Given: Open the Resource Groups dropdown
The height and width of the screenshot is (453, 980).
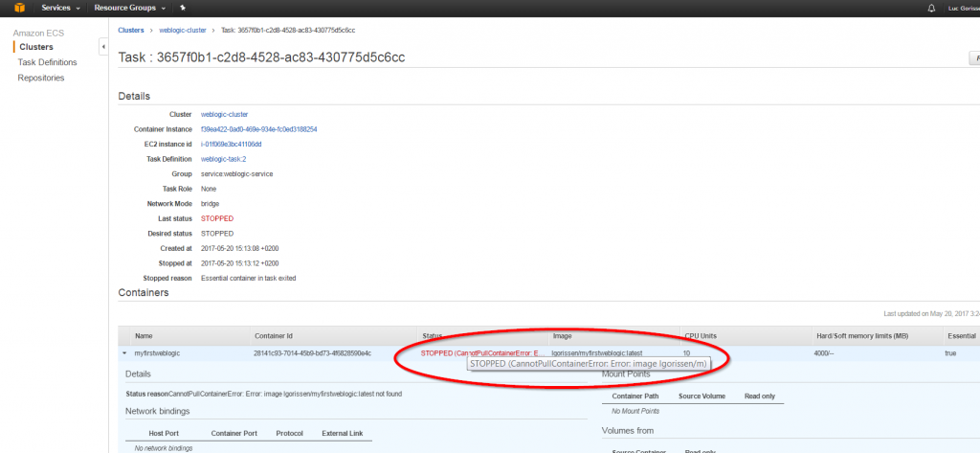Looking at the screenshot, I should pyautogui.click(x=130, y=8).
